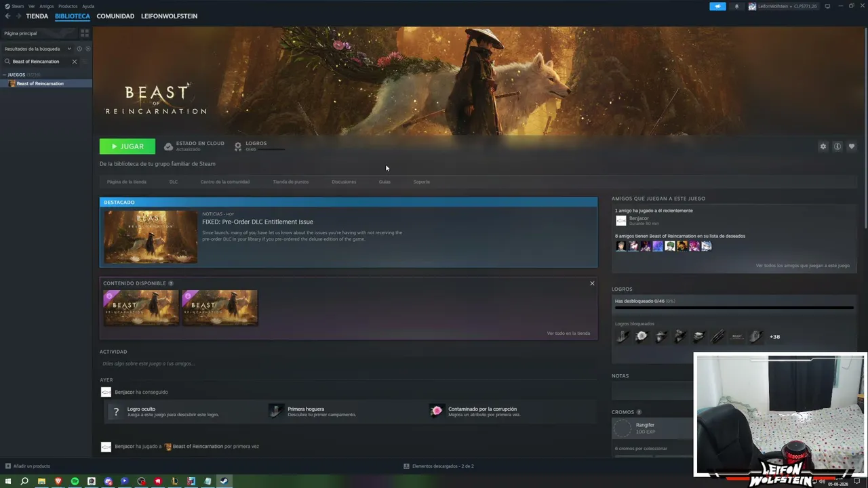Clear the library search text

tap(75, 62)
